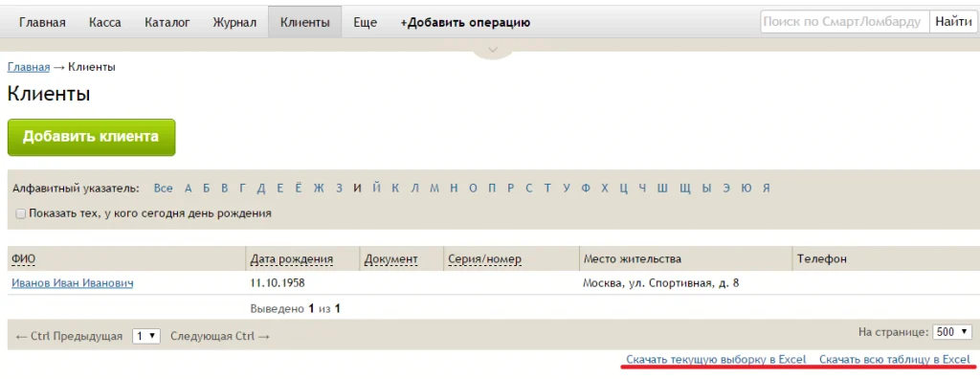This screenshot has width=980, height=379.
Task: Filter clients by letter П
Action: 492,189
